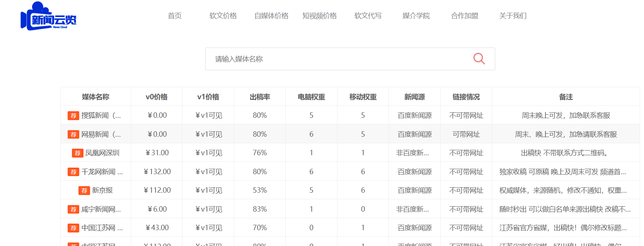Click the note starting 独家收稿 可原稿
This screenshot has height=246, width=644.
[563, 172]
